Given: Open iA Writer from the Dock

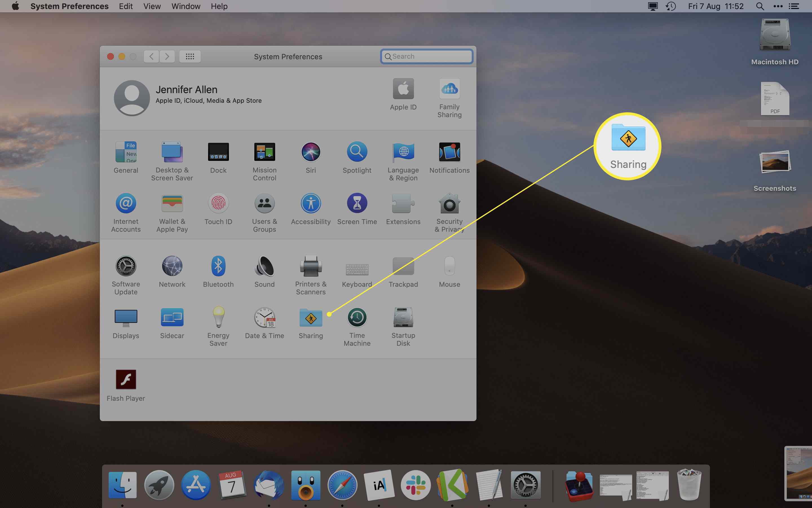Looking at the screenshot, I should click(x=379, y=485).
